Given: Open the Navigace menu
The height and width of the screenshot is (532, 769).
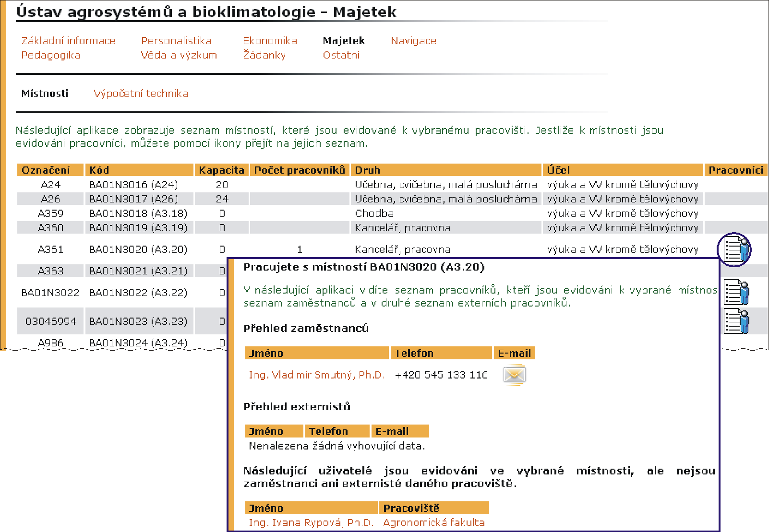Looking at the screenshot, I should 413,41.
